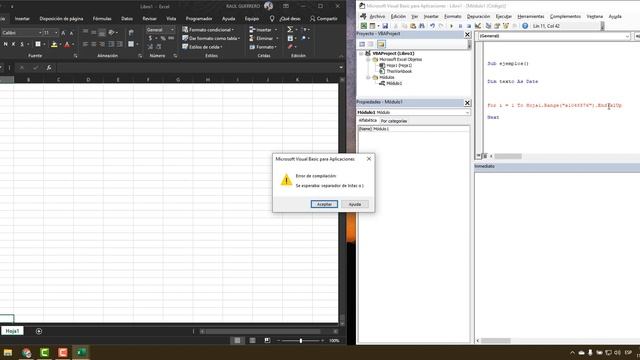640x360 pixels.
Task: Open the (General) object dropdown in code window
Action: [x=627, y=36]
